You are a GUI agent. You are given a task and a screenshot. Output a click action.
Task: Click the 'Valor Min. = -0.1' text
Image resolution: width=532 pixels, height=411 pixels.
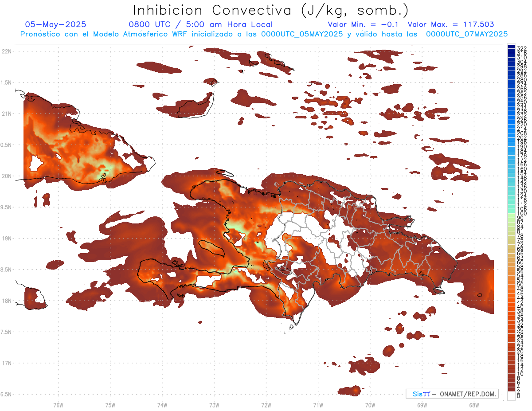coord(364,24)
